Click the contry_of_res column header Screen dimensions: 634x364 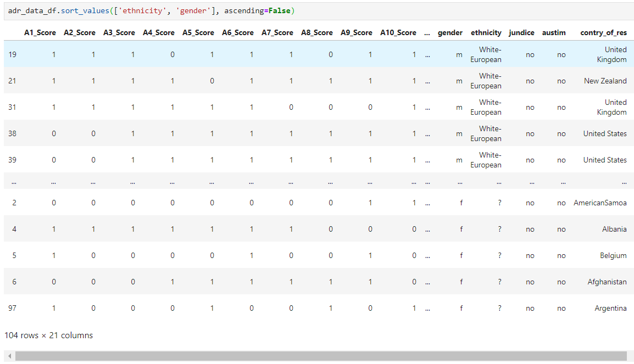tap(604, 33)
